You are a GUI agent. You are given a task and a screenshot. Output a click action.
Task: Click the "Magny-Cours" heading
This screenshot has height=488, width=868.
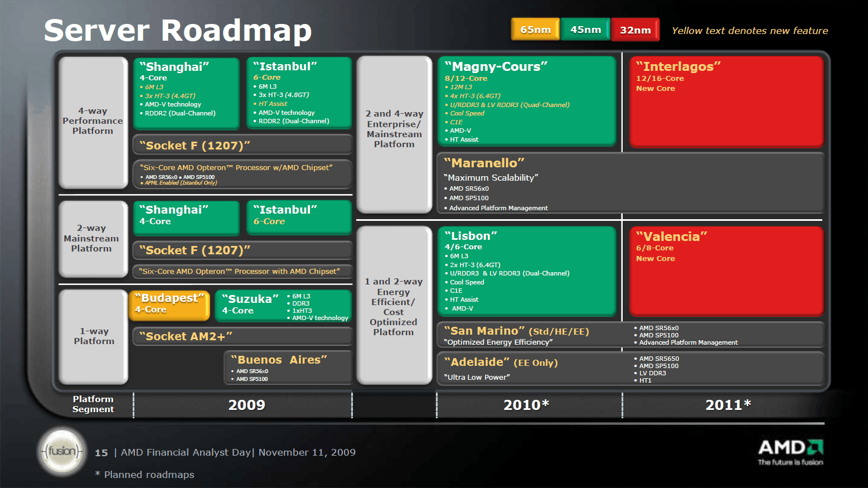(496, 66)
